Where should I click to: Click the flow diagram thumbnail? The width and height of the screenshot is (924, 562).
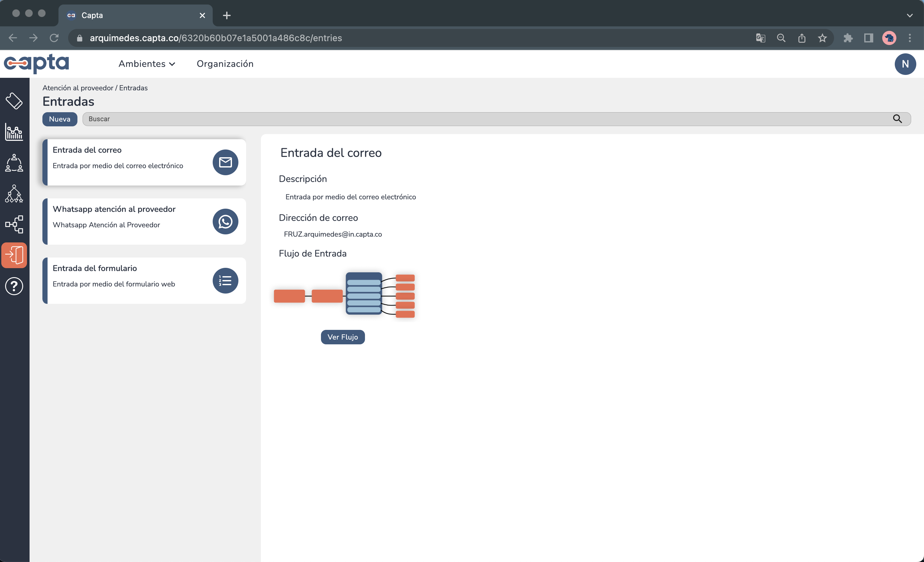344,296
